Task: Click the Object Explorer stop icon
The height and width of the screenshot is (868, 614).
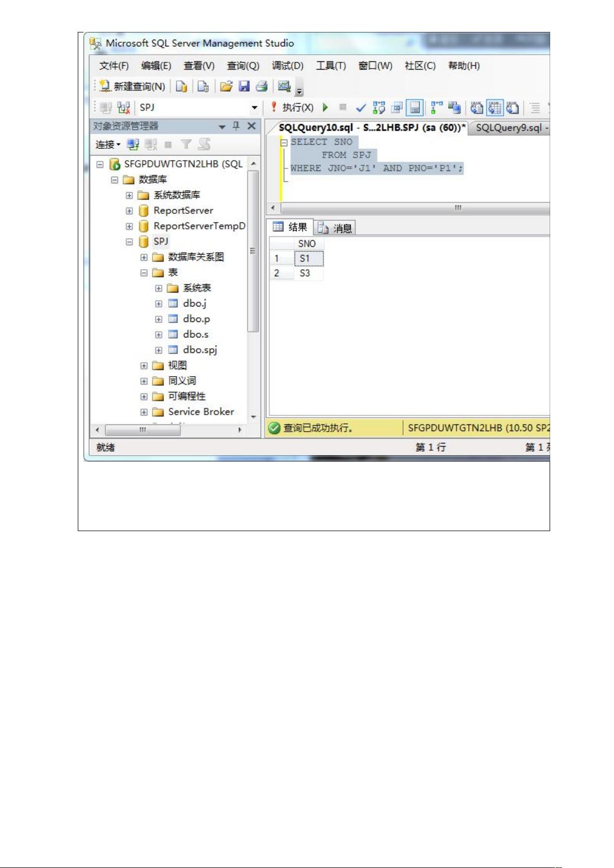Action: click(168, 145)
